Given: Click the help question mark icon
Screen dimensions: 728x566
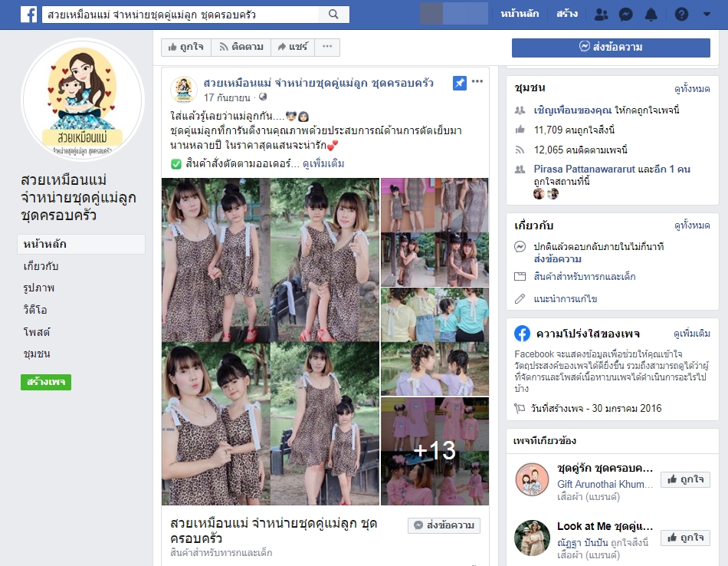Looking at the screenshot, I should click(681, 15).
